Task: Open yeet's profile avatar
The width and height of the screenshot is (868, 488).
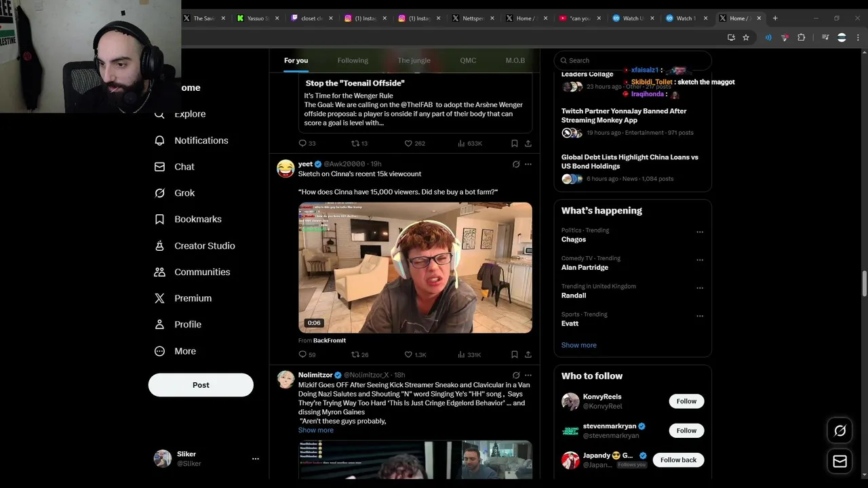Action: click(x=285, y=168)
